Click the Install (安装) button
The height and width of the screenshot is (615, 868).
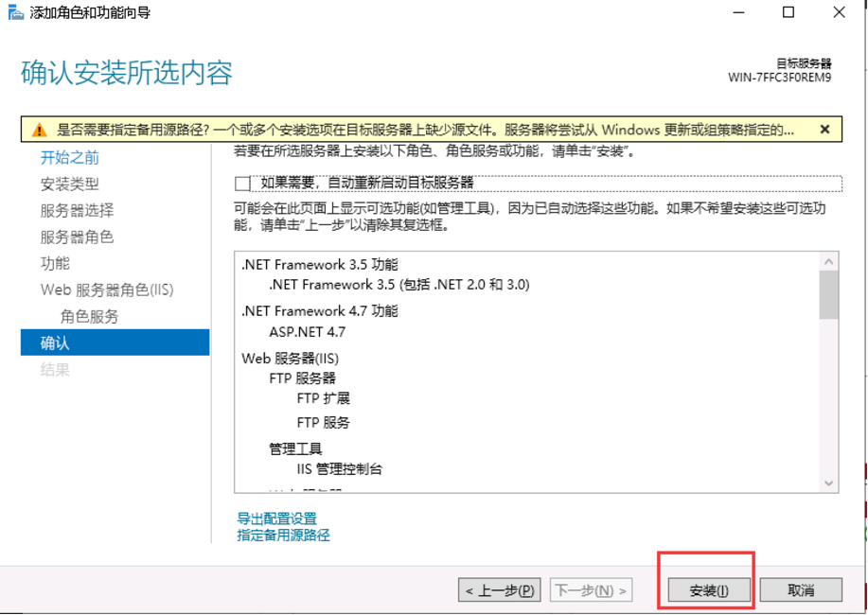click(x=709, y=590)
